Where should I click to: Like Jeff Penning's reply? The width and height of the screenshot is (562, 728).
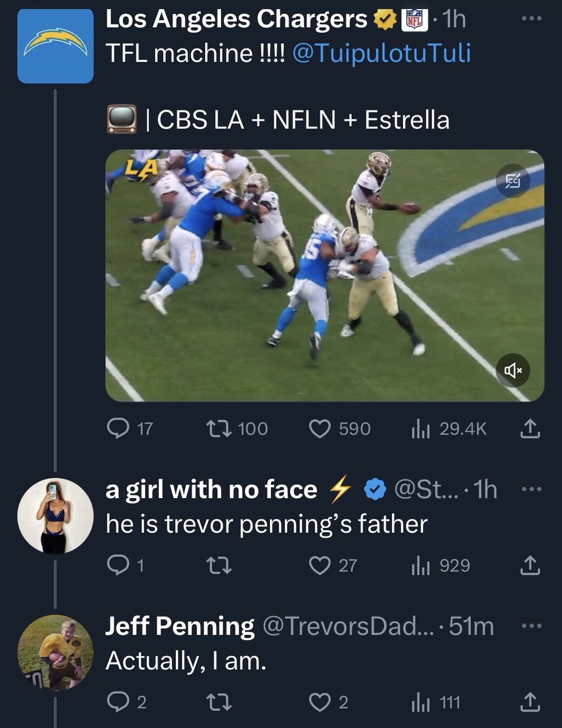click(x=320, y=703)
